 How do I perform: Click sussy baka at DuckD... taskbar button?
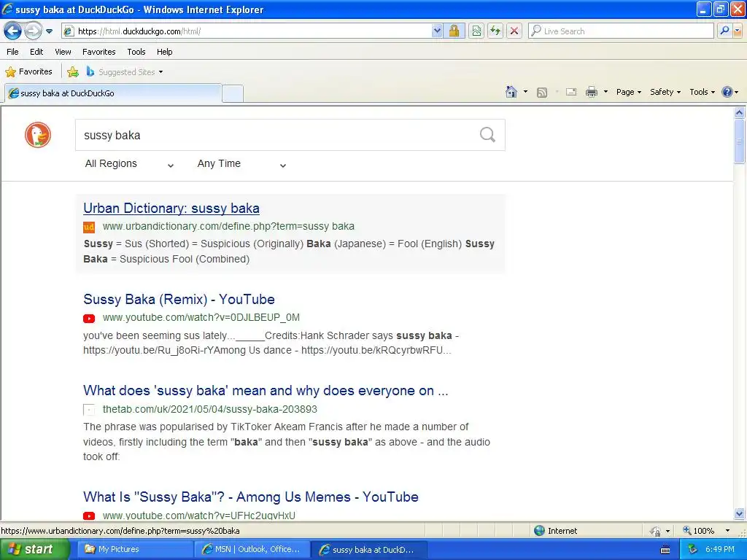368,550
